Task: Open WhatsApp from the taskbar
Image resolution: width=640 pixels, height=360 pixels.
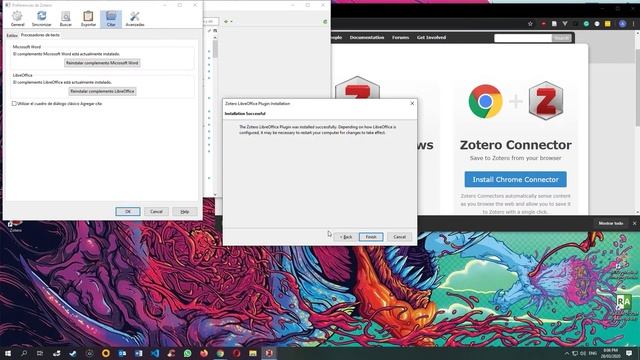Action: pyautogui.click(x=187, y=353)
